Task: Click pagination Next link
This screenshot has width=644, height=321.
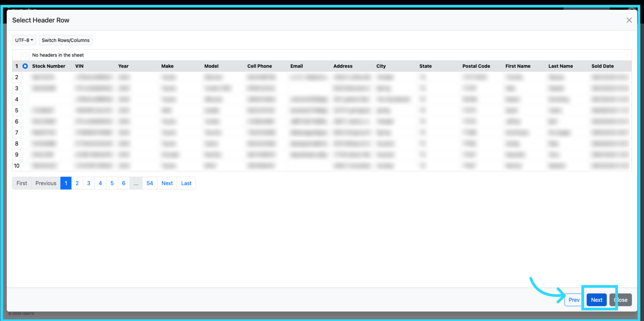Action: (x=167, y=183)
